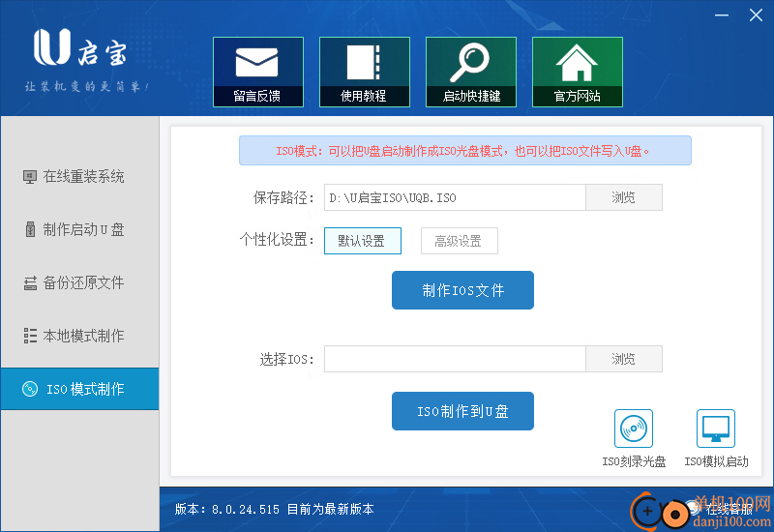Image resolution: width=774 pixels, height=532 pixels.
Task: Minimize the U启宝 window
Action: tap(722, 15)
